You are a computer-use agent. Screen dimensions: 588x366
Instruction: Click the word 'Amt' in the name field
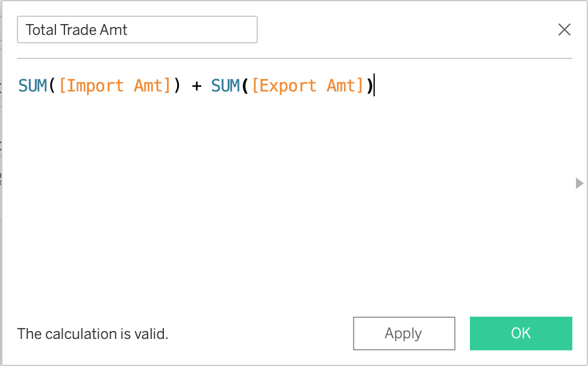click(x=114, y=30)
